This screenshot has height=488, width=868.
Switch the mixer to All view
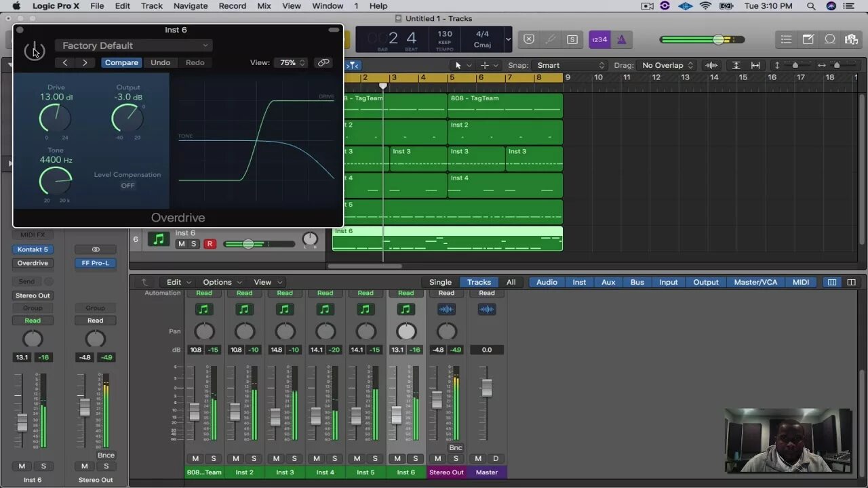point(511,282)
